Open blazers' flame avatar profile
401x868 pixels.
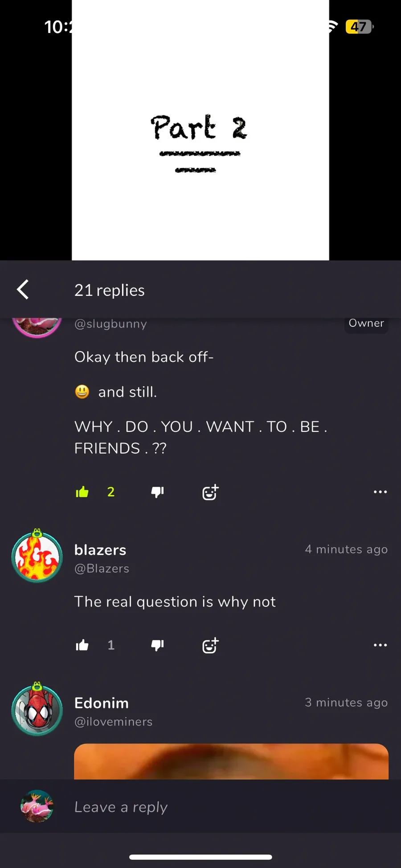tap(37, 556)
